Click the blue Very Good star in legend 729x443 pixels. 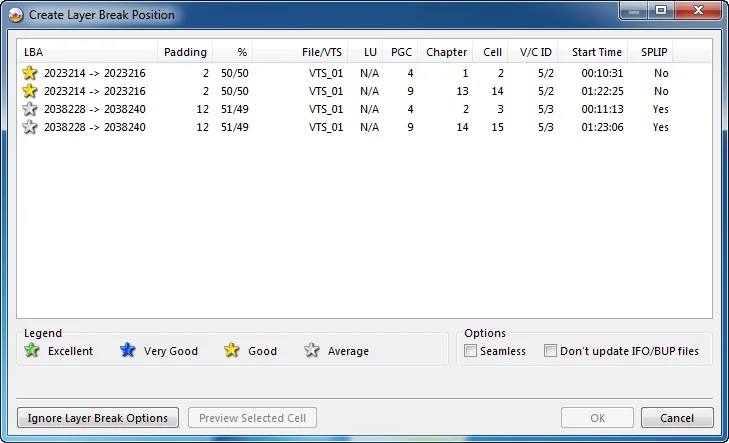click(x=127, y=350)
